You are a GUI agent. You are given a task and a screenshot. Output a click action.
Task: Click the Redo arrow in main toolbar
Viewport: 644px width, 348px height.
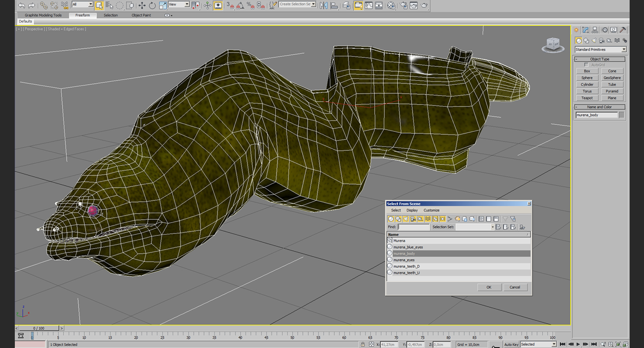click(x=31, y=5)
